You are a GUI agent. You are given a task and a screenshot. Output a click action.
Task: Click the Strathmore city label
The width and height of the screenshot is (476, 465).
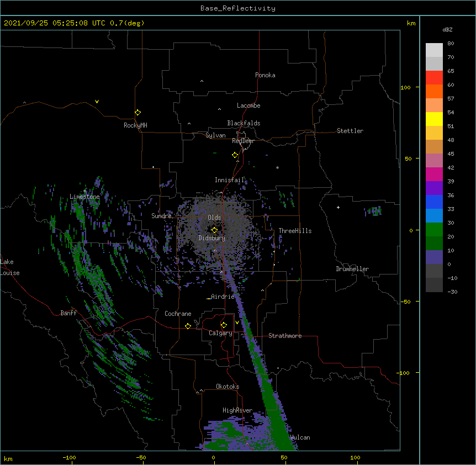pyautogui.click(x=285, y=336)
